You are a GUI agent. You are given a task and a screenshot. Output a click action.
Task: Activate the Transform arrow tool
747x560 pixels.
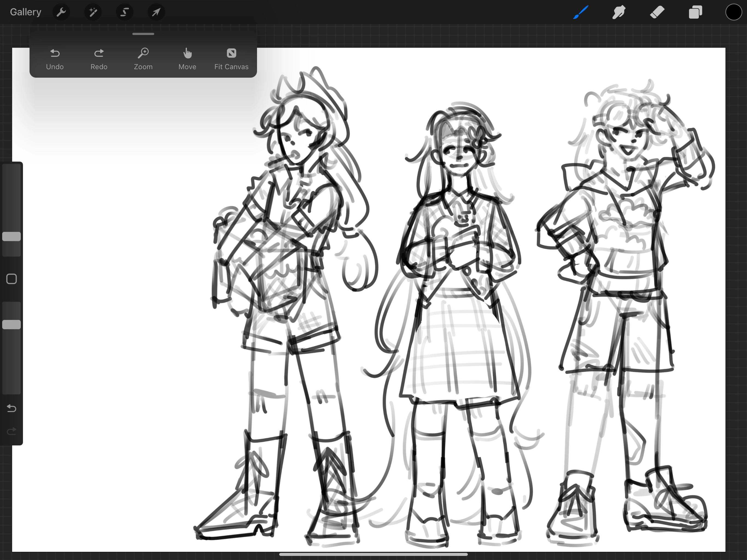pos(156,13)
